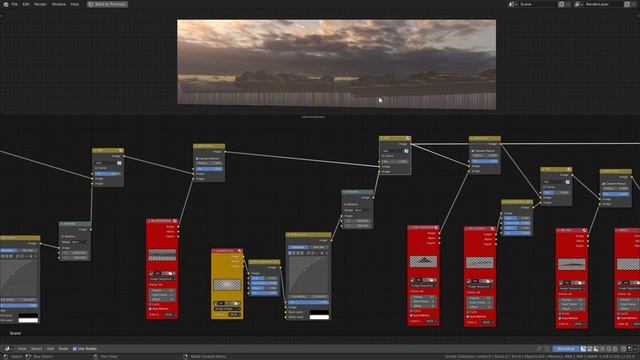Click the preview icon on the middle Mix node
This screenshot has height=360, width=640.
(408, 139)
